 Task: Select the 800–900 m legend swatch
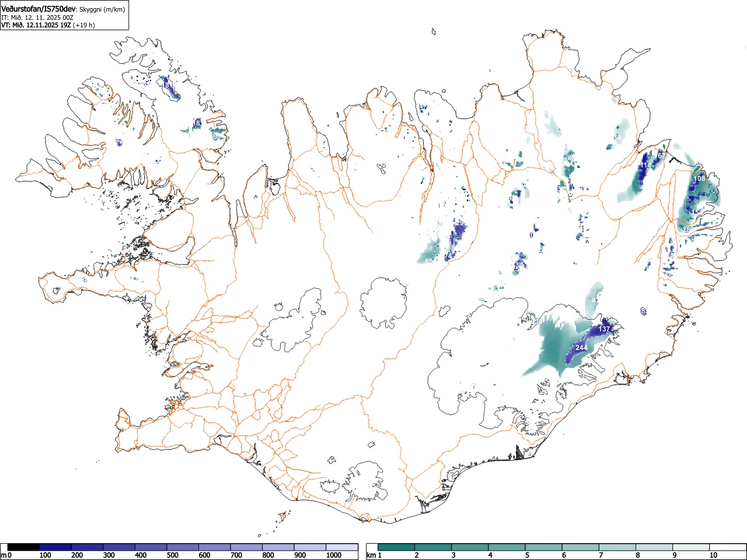pos(278,547)
